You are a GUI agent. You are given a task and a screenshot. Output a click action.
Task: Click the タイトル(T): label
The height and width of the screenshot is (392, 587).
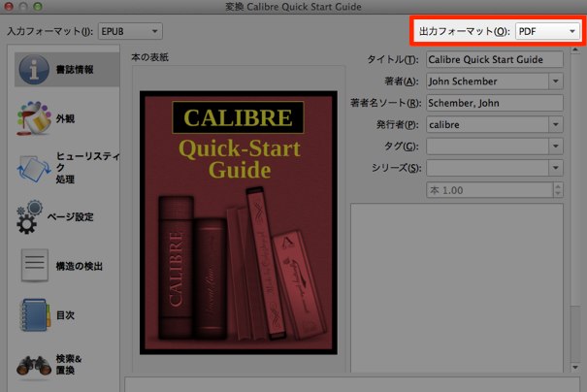393,59
